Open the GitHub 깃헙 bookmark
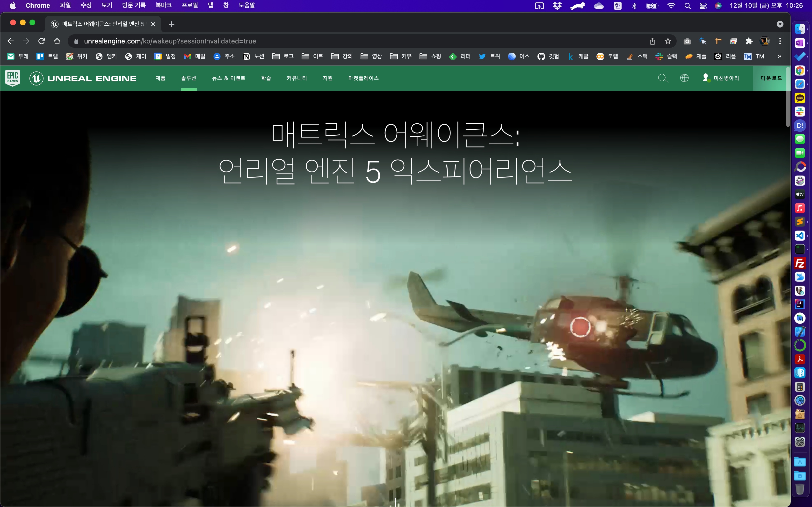Image resolution: width=812 pixels, height=507 pixels. pyautogui.click(x=548, y=56)
